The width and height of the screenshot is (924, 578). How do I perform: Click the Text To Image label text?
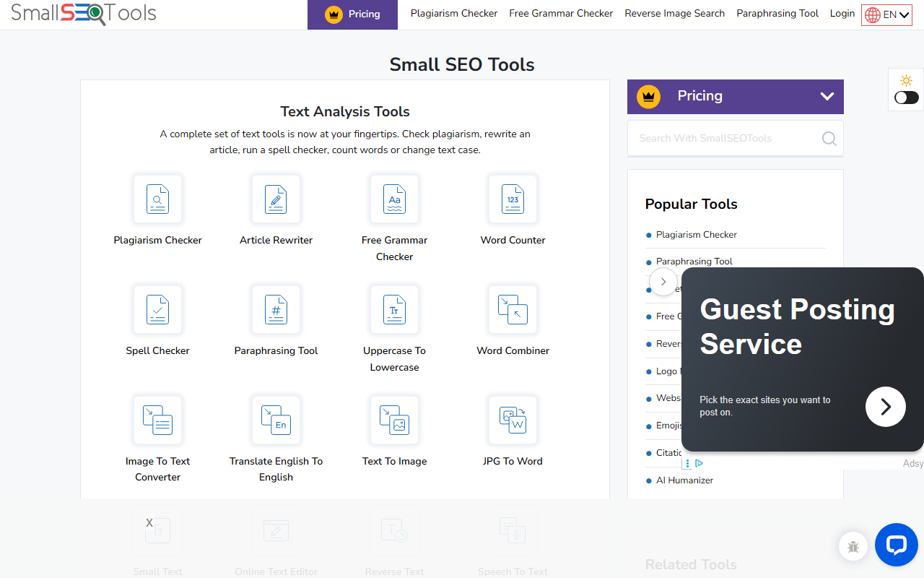394,461
